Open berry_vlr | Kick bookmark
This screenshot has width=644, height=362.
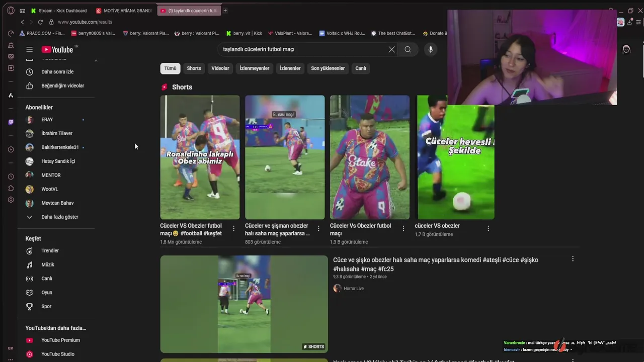pyautogui.click(x=245, y=33)
